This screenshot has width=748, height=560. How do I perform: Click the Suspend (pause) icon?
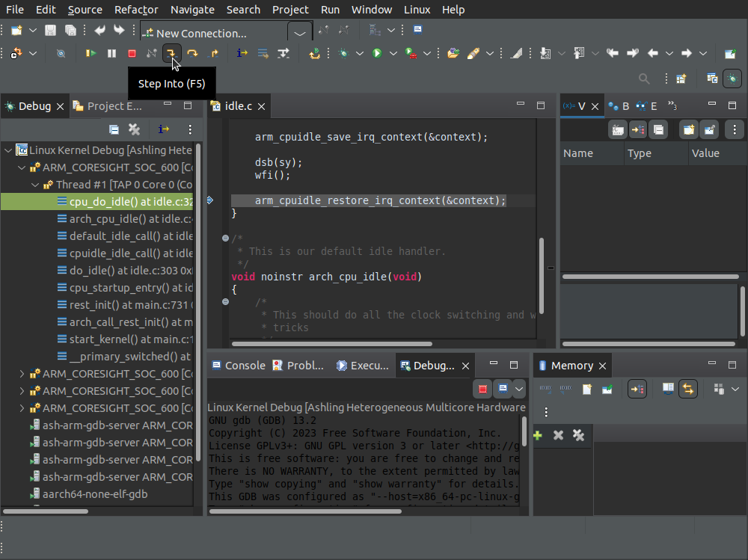[111, 54]
